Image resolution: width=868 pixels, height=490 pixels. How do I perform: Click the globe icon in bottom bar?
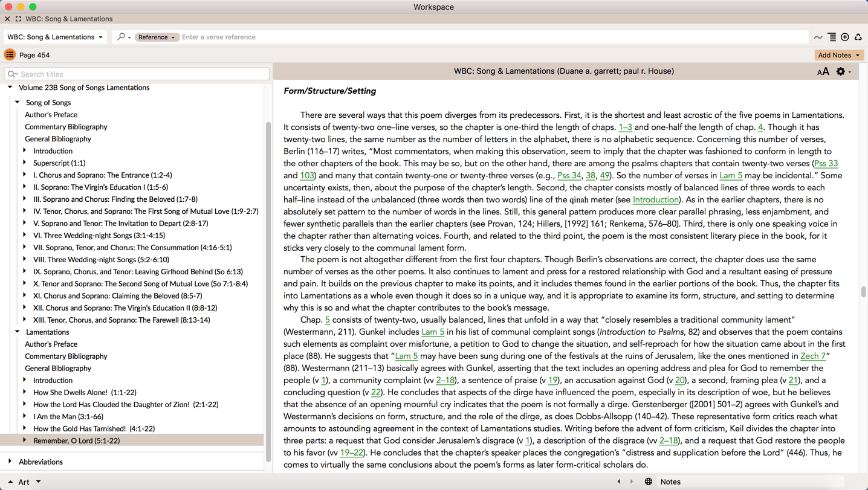coord(648,482)
